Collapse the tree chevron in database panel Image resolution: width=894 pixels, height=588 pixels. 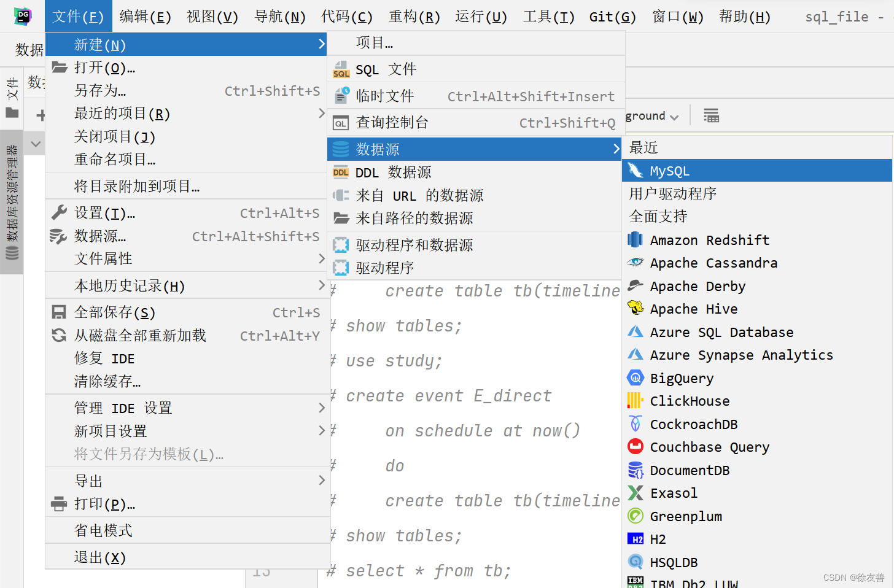[x=36, y=144]
